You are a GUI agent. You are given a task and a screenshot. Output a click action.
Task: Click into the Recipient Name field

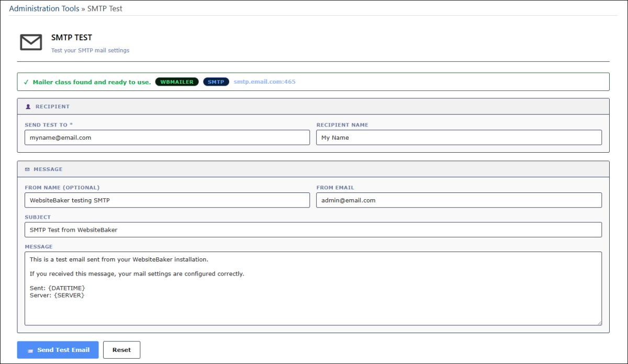pos(458,138)
